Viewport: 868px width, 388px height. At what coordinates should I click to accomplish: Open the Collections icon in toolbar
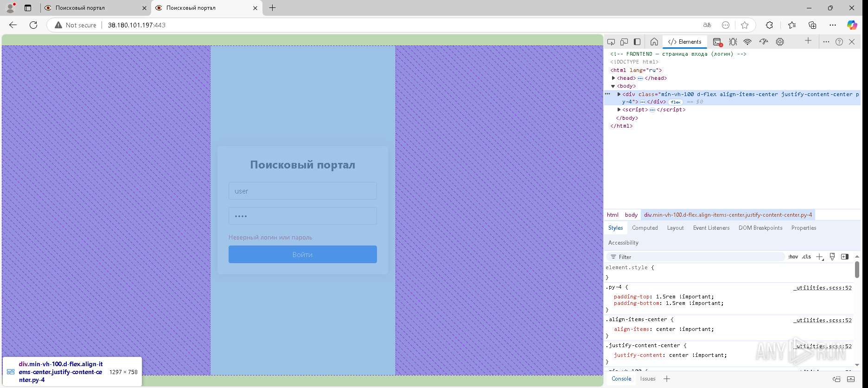tap(812, 25)
